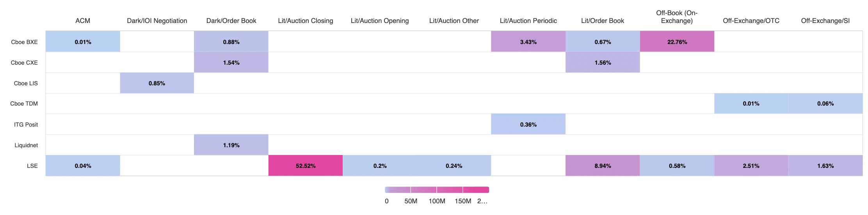Screen dimensions: 868x215
Task: Click the Liquidnet row label
Action: [26, 145]
